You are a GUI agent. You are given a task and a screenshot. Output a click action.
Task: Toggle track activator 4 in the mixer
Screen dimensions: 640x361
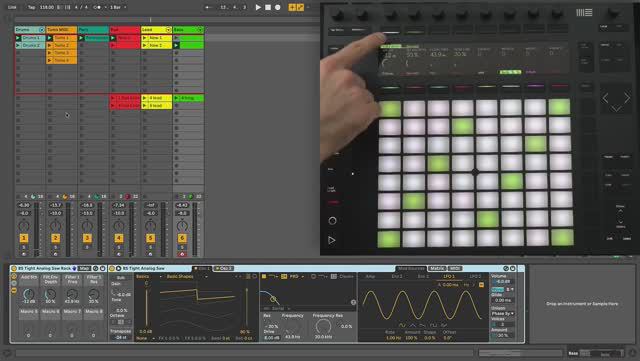119,238
